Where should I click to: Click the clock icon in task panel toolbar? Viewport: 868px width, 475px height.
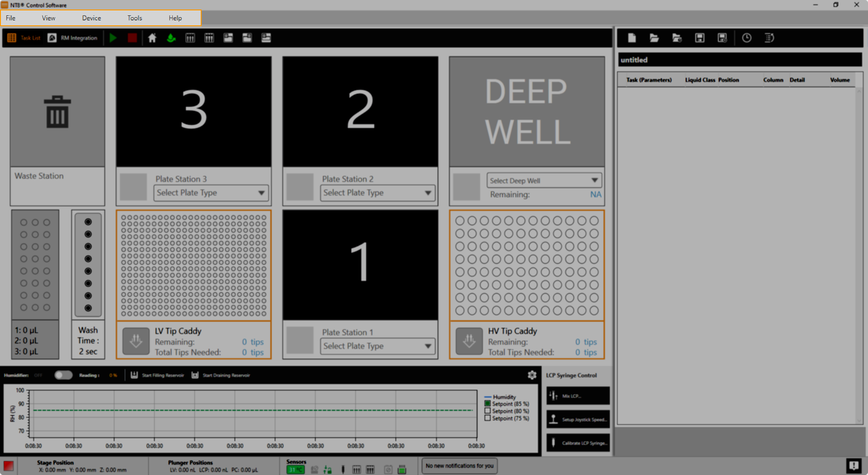[746, 38]
